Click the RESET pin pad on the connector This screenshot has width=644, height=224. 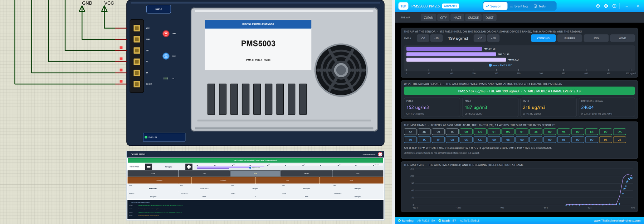[137, 84]
